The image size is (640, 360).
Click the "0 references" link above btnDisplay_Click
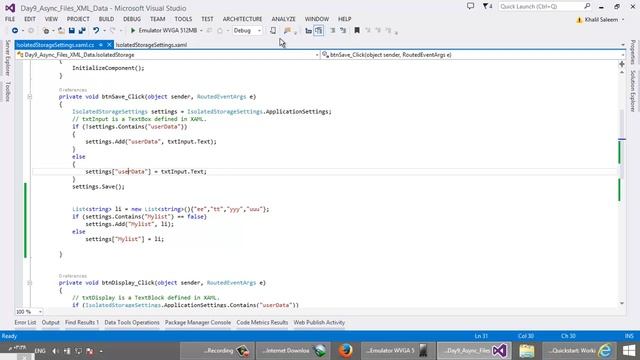click(73, 276)
